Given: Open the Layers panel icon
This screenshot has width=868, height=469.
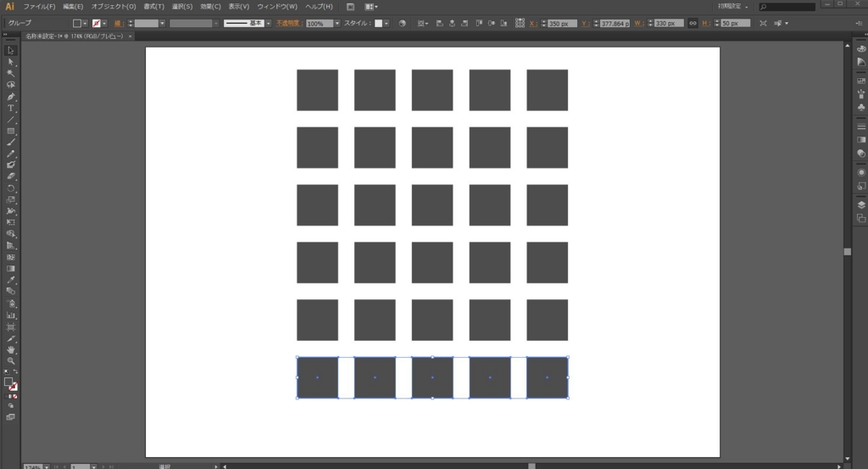Looking at the screenshot, I should [861, 205].
